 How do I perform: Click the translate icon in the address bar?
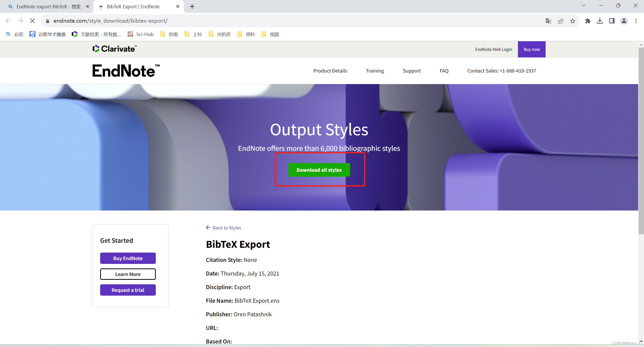tap(548, 21)
